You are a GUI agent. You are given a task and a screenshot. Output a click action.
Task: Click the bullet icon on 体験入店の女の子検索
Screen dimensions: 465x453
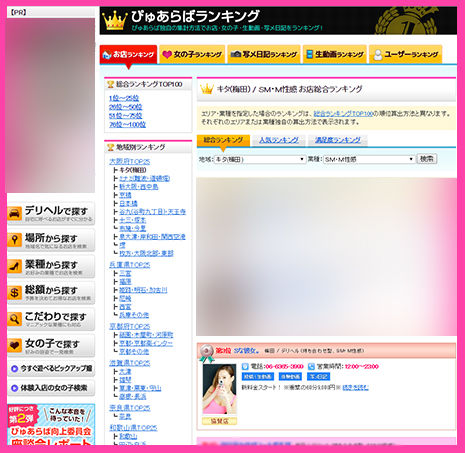point(14,388)
